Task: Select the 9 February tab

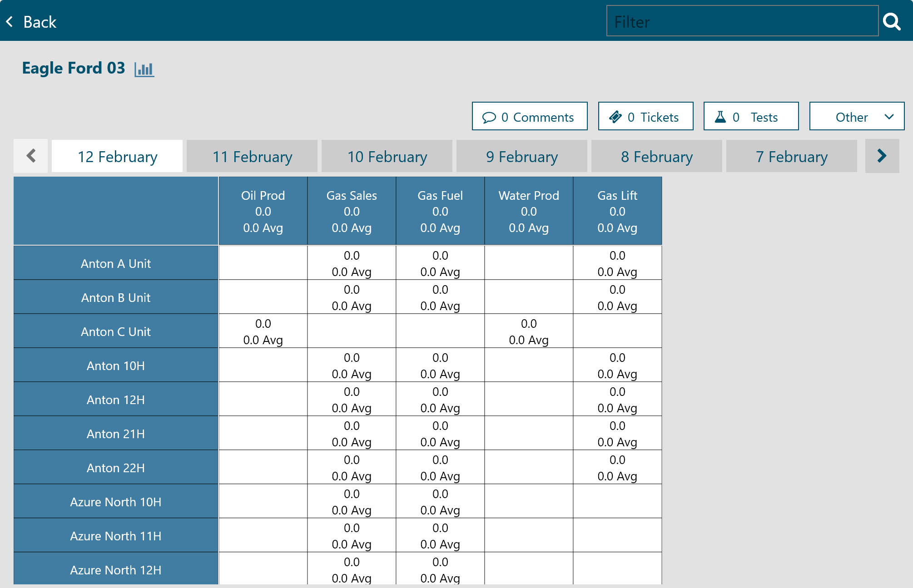Action: click(521, 157)
